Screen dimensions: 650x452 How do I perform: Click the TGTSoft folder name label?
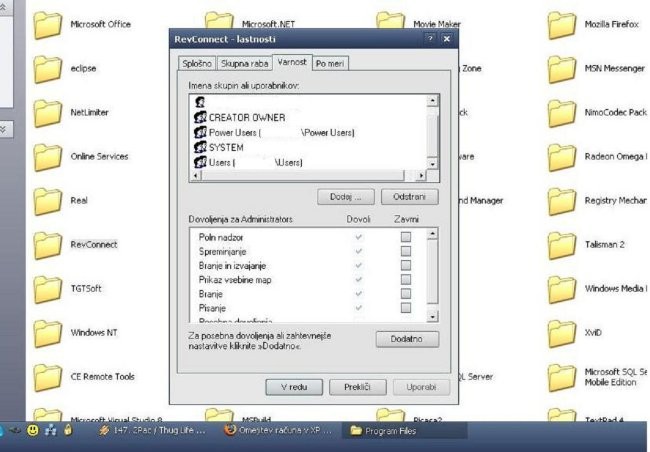(86, 289)
